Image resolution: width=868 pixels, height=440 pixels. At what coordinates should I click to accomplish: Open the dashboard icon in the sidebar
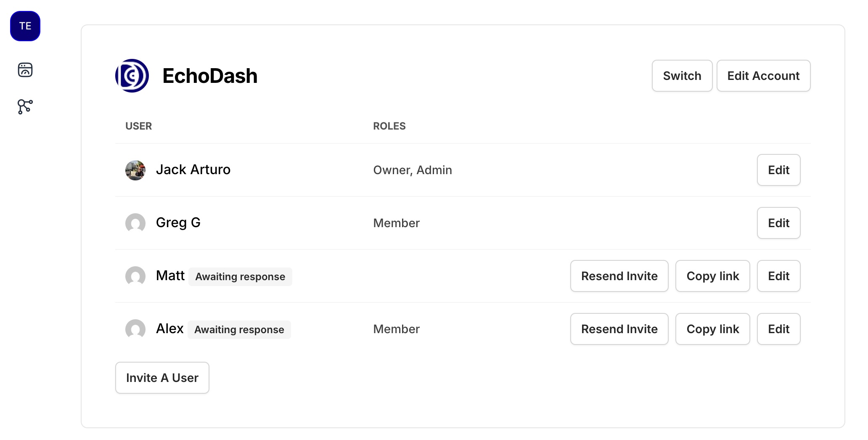pyautogui.click(x=25, y=70)
